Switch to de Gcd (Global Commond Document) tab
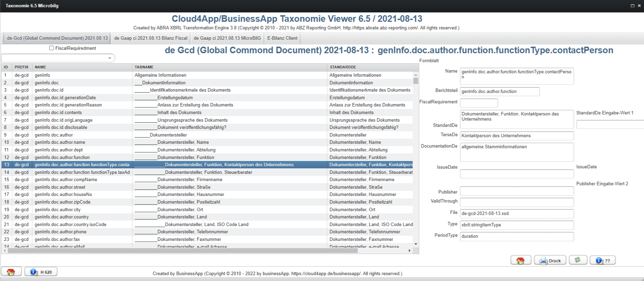 57,38
